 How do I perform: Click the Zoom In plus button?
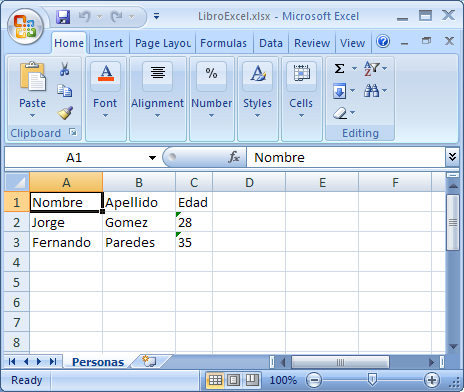pos(432,380)
